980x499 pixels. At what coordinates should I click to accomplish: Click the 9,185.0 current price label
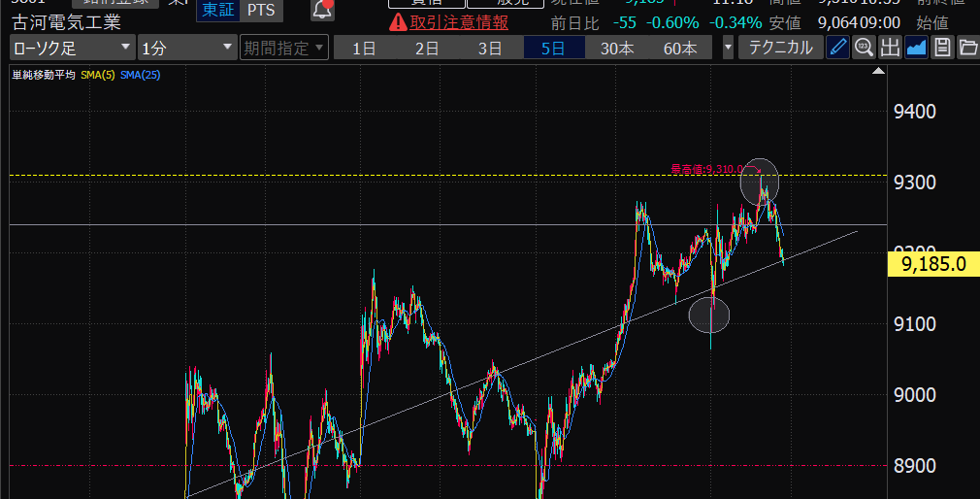[932, 263]
